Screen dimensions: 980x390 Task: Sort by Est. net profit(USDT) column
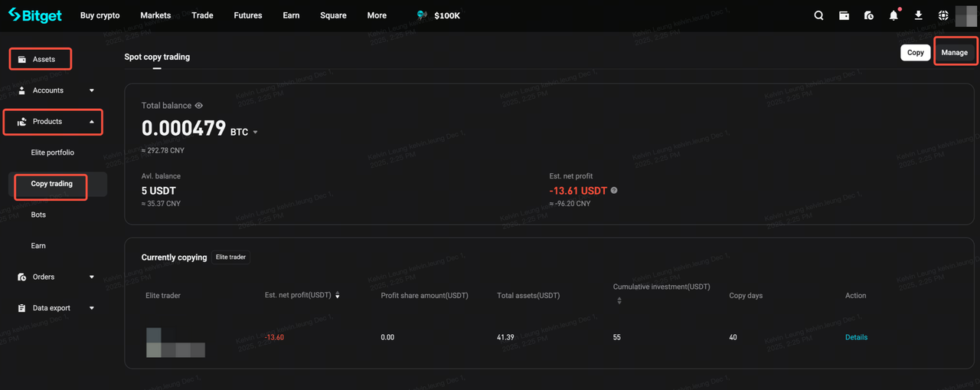tap(338, 295)
